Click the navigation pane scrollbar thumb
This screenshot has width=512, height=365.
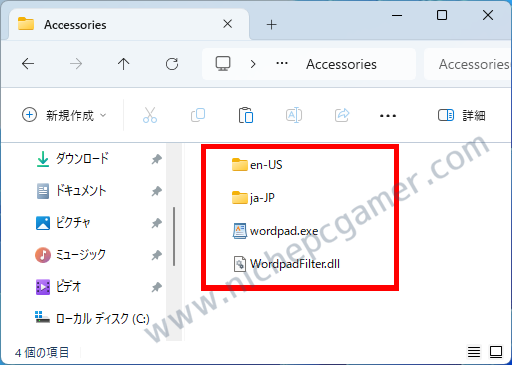pyautogui.click(x=174, y=236)
